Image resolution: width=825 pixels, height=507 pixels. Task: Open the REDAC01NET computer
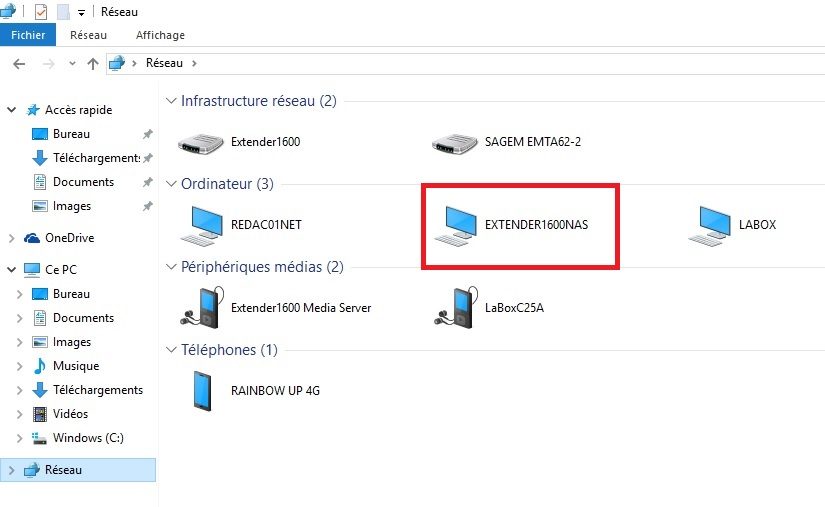(241, 225)
